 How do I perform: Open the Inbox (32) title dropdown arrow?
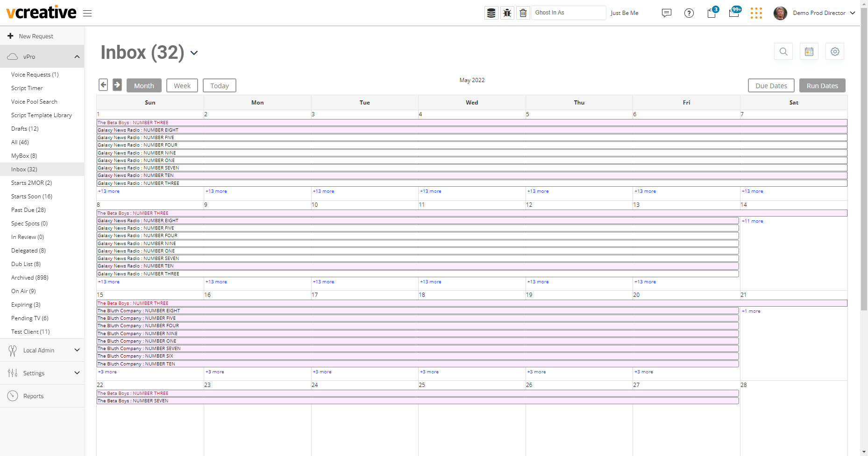point(194,53)
